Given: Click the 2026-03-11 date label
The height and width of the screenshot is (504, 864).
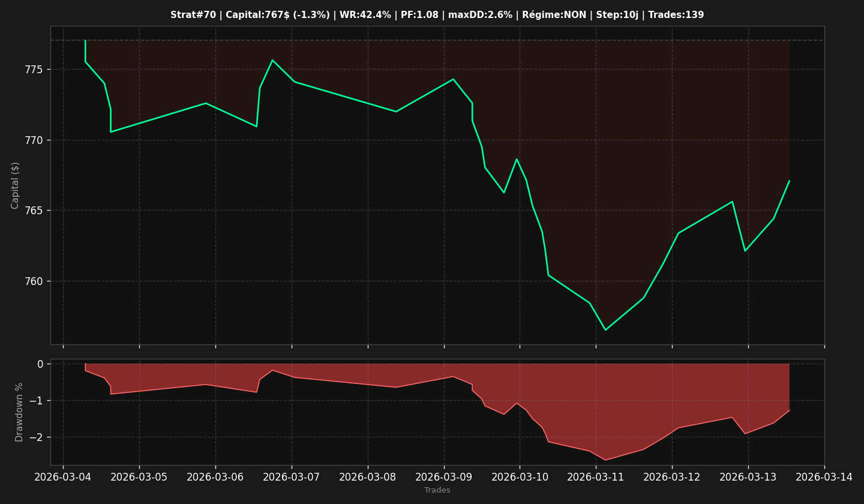Looking at the screenshot, I should click(596, 477).
